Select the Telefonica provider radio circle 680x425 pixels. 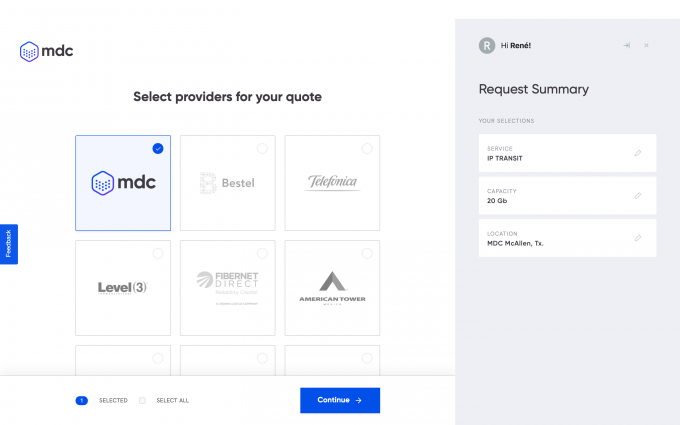pos(367,149)
